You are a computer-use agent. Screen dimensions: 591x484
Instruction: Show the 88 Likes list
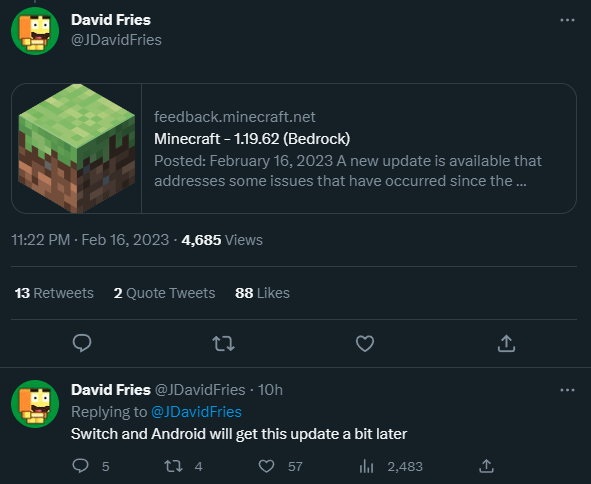(x=262, y=293)
